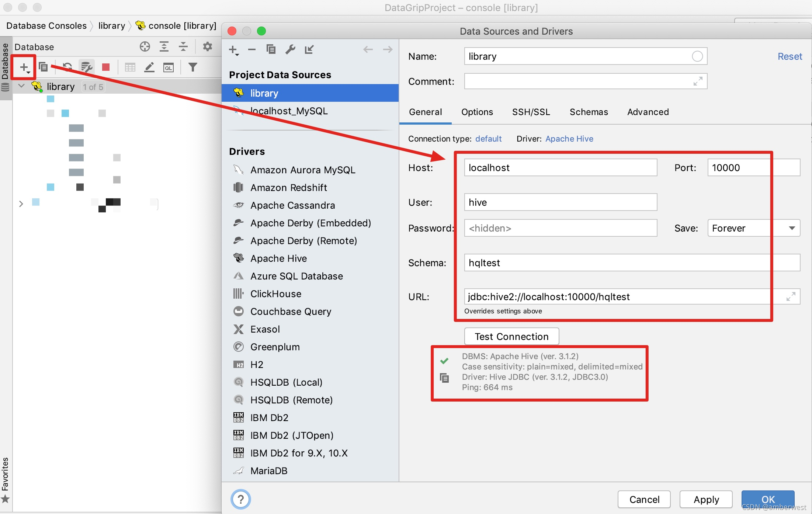Viewport: 812px width, 514px height.
Task: Open the Save Forever dropdown
Action: coord(792,228)
